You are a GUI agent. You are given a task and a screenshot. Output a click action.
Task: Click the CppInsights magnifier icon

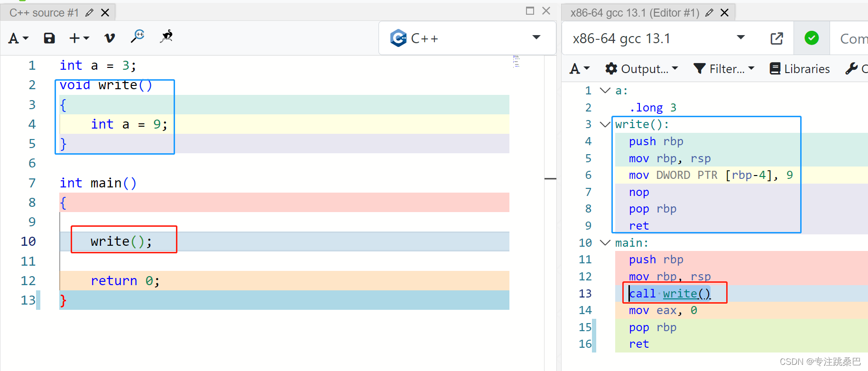click(138, 36)
